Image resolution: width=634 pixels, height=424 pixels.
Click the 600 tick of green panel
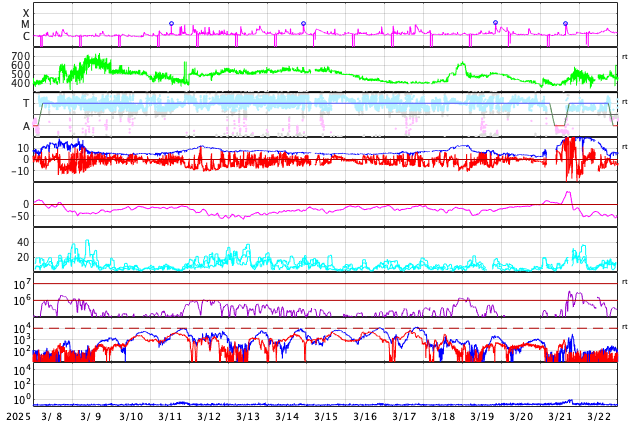pyautogui.click(x=21, y=65)
